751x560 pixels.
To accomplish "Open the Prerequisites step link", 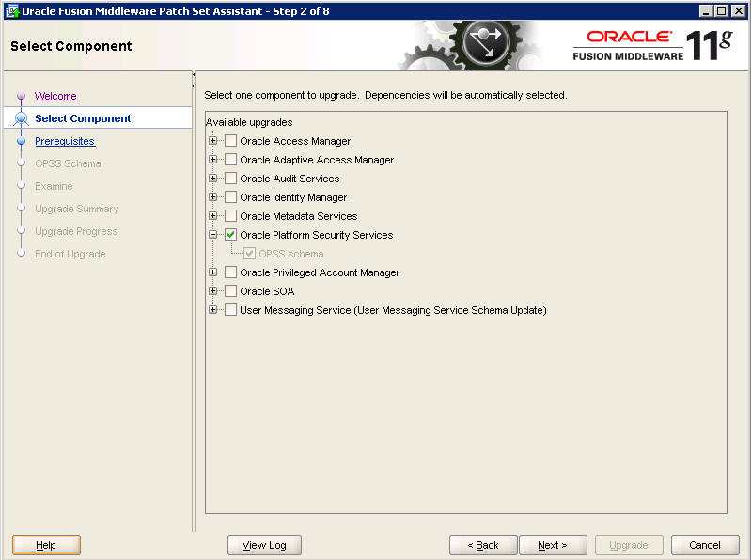I will 65,141.
